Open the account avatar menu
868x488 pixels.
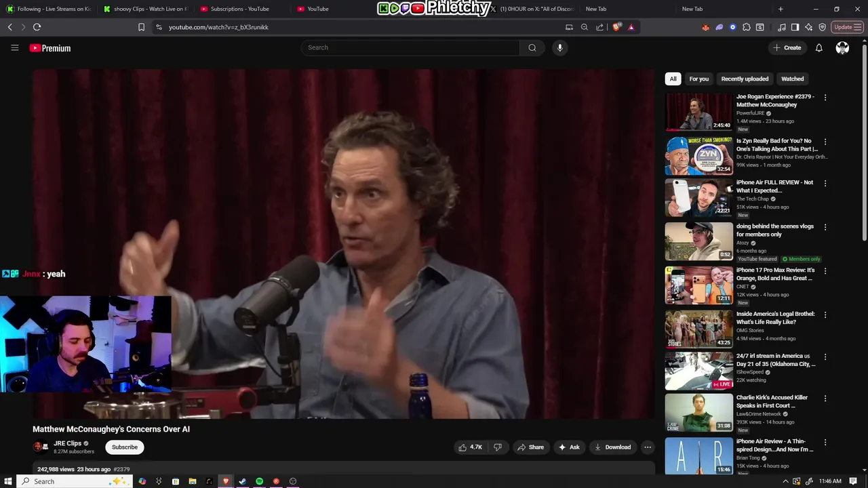click(842, 47)
